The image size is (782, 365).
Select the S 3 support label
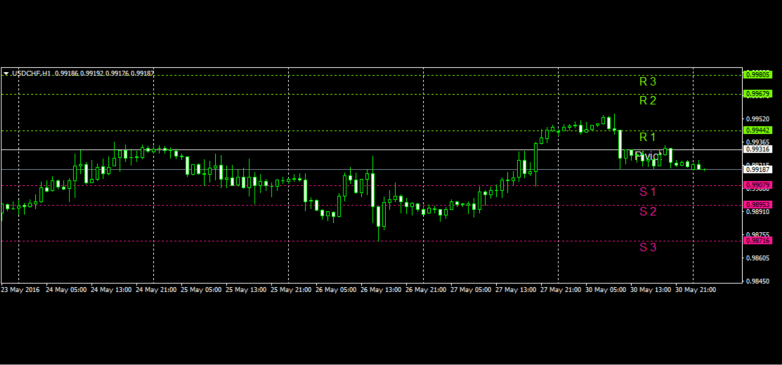(x=648, y=247)
